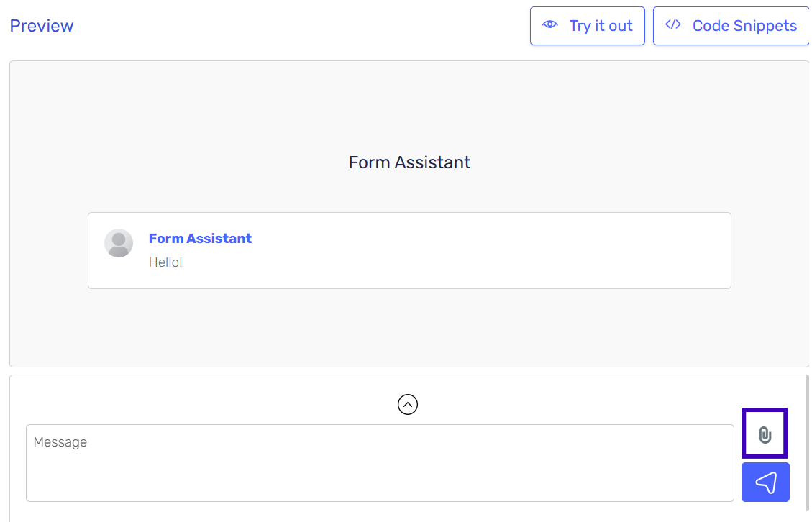Click the Form Assistant title in the preview
The width and height of the screenshot is (812, 522).
coord(409,162)
